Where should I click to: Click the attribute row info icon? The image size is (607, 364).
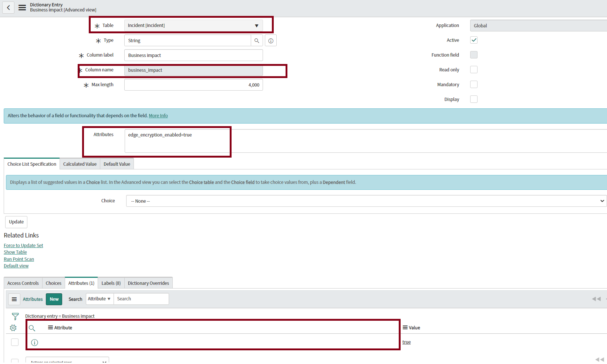34,343
